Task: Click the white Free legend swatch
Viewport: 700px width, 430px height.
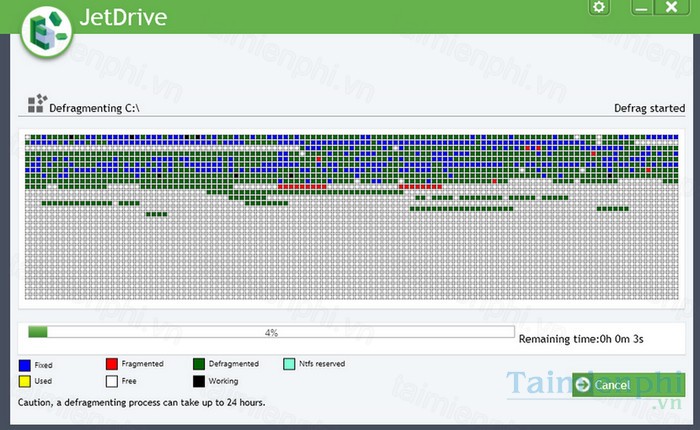Action: 112,381
